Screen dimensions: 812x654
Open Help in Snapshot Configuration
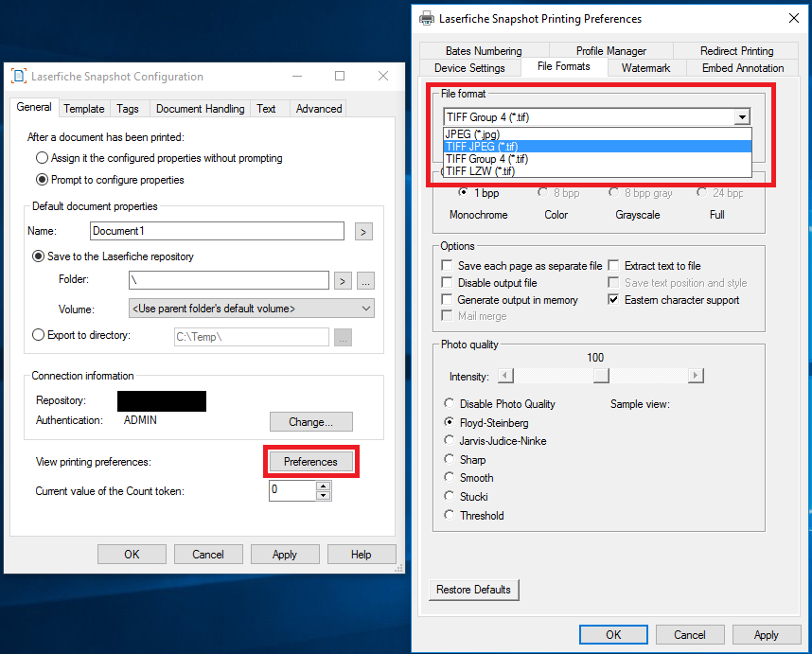pos(361,555)
